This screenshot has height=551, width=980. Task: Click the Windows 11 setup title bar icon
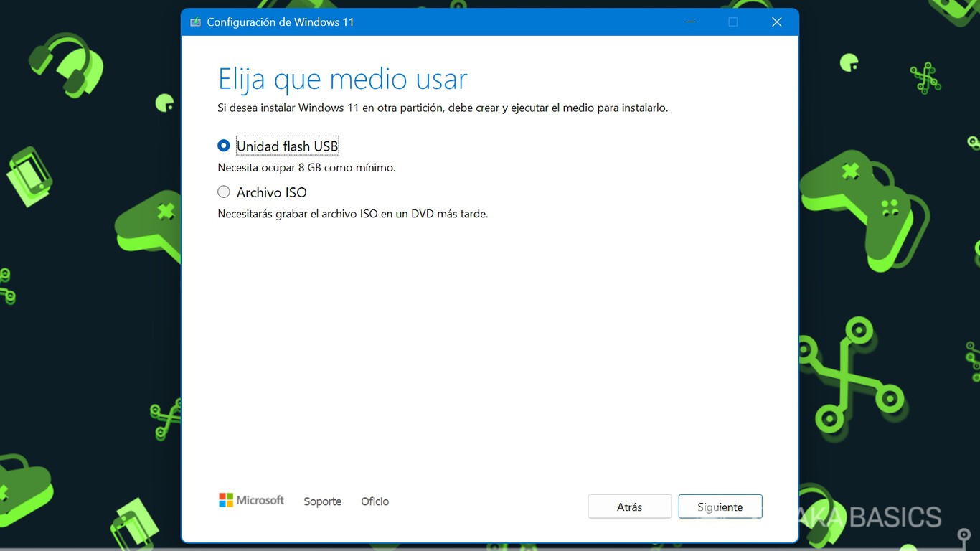pyautogui.click(x=195, y=22)
